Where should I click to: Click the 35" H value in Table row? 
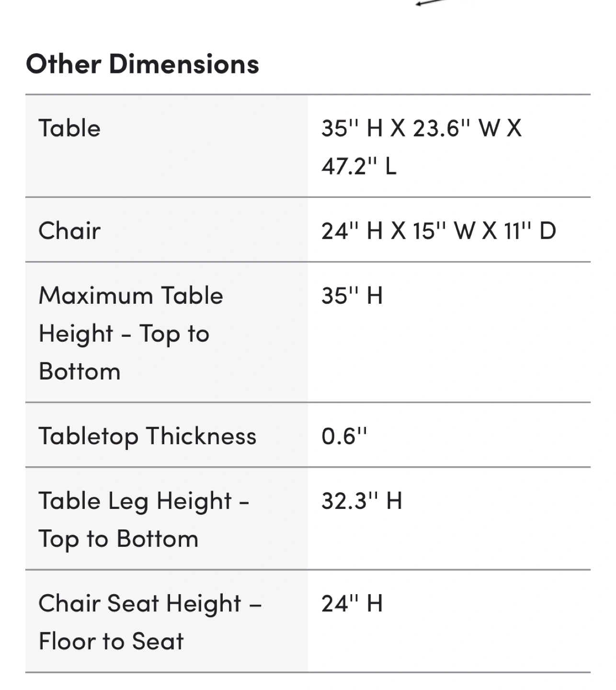tap(352, 128)
